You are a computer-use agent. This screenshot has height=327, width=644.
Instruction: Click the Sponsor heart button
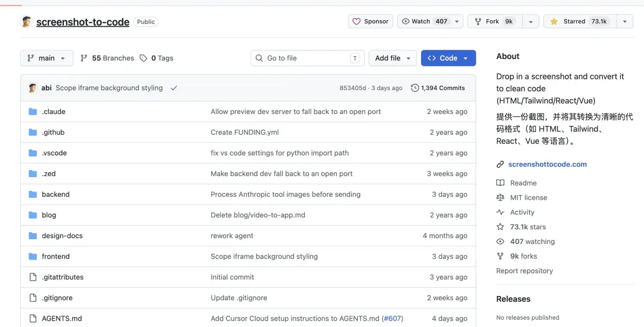point(370,21)
